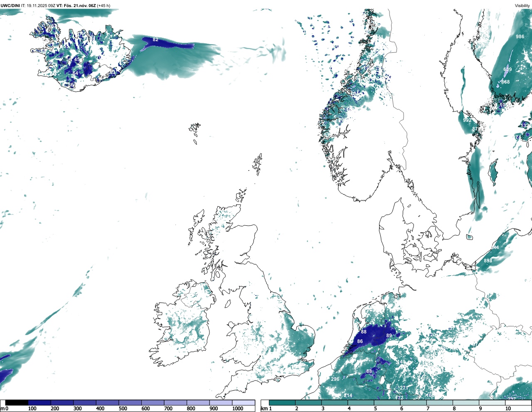Viewport: 532px width, 412px height.
Task: Click the 500 tick label on metre scale
Action: click(x=123, y=409)
